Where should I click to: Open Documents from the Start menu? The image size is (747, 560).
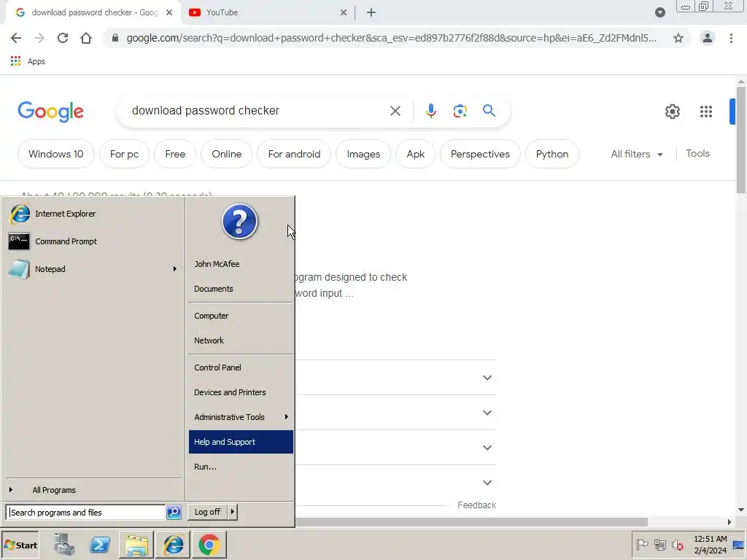pyautogui.click(x=241, y=289)
